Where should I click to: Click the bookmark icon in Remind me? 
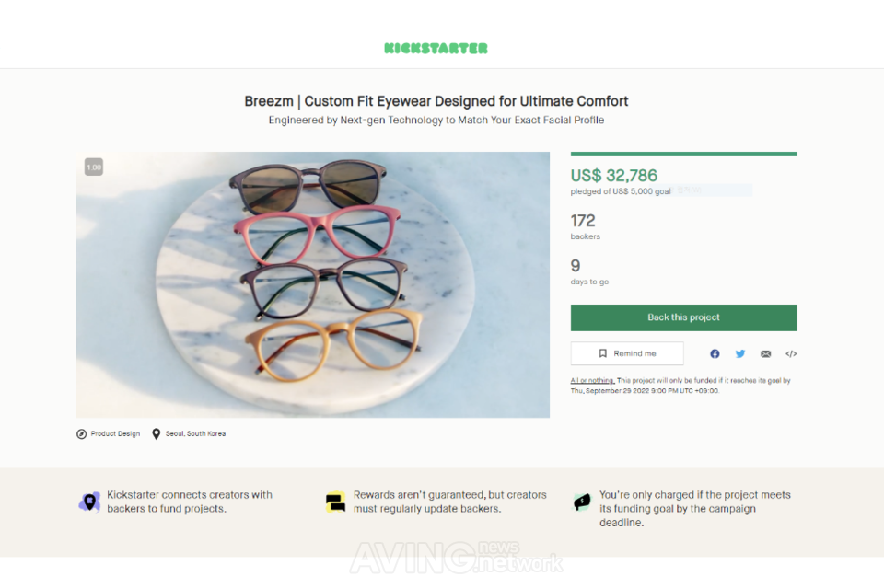(602, 353)
